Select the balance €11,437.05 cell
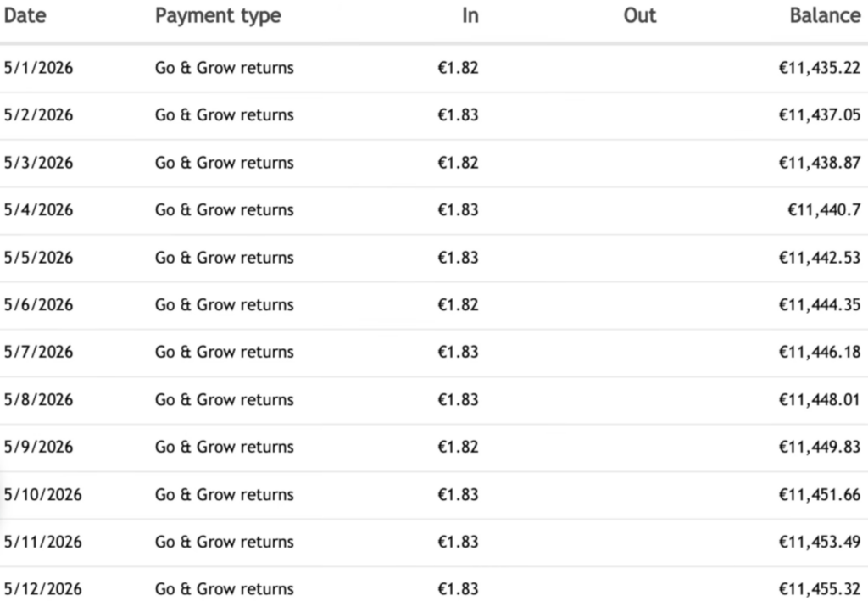 tap(820, 114)
